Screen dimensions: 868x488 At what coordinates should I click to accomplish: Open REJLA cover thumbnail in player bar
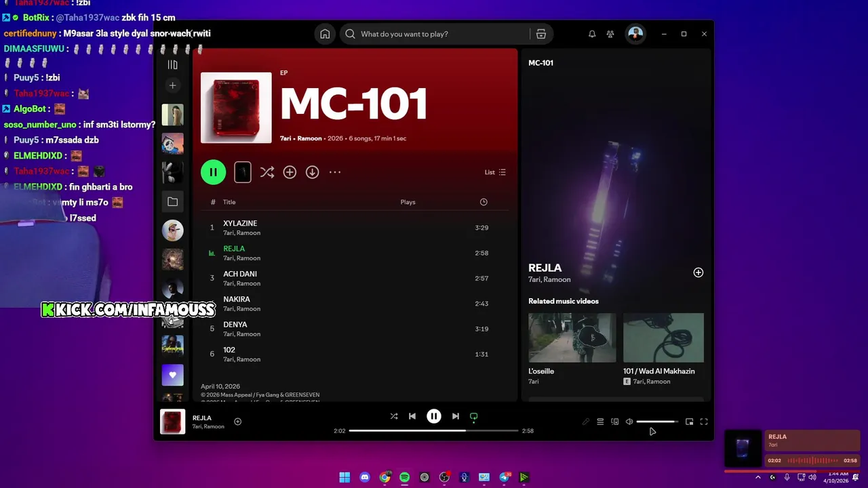tap(172, 422)
